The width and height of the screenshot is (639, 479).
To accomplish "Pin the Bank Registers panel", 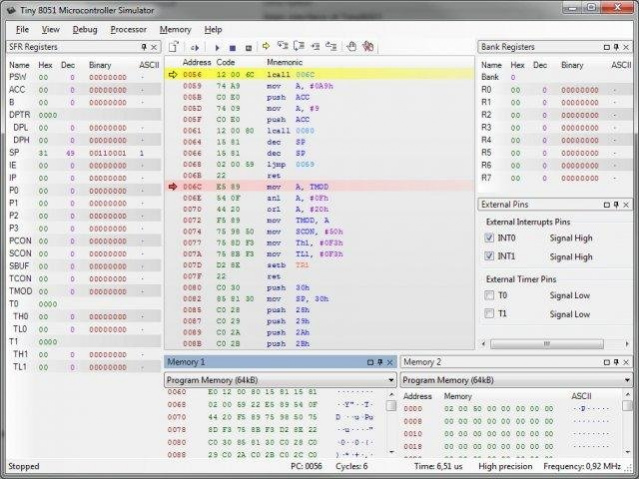I will click(616, 47).
